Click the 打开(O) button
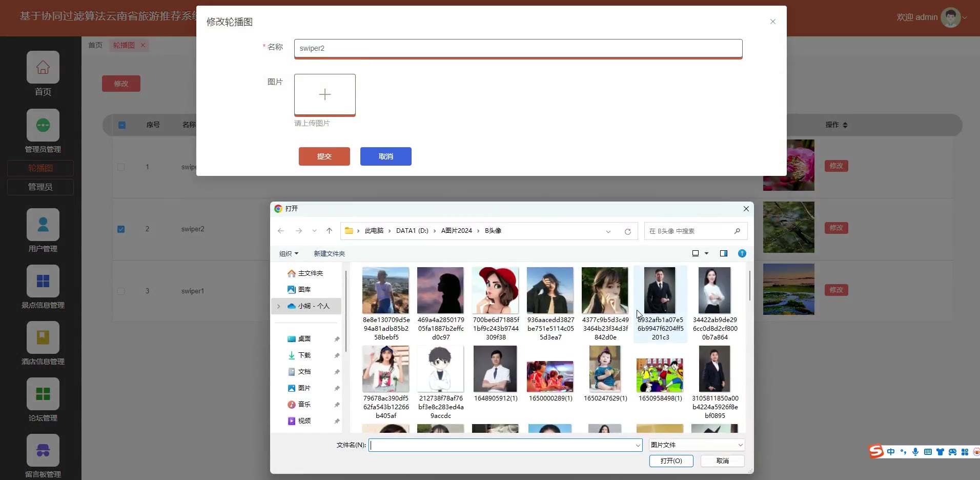This screenshot has height=480, width=980. pyautogui.click(x=671, y=461)
